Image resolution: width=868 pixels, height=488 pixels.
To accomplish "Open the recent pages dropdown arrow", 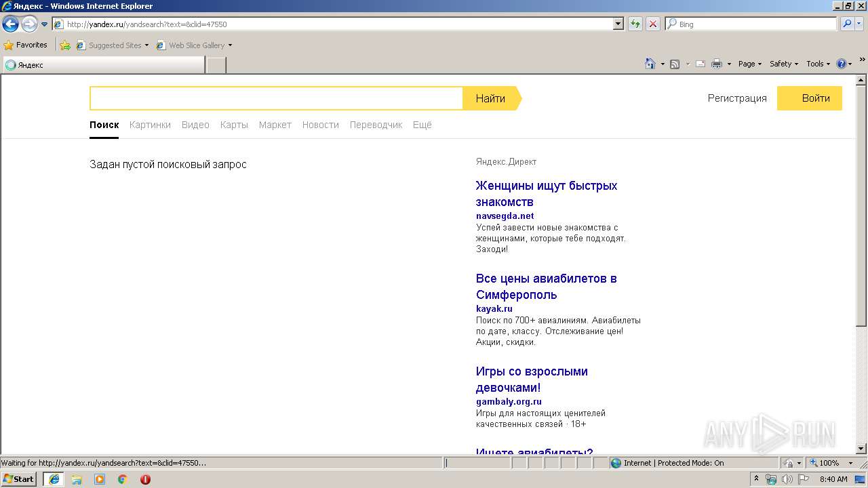I will click(x=44, y=24).
